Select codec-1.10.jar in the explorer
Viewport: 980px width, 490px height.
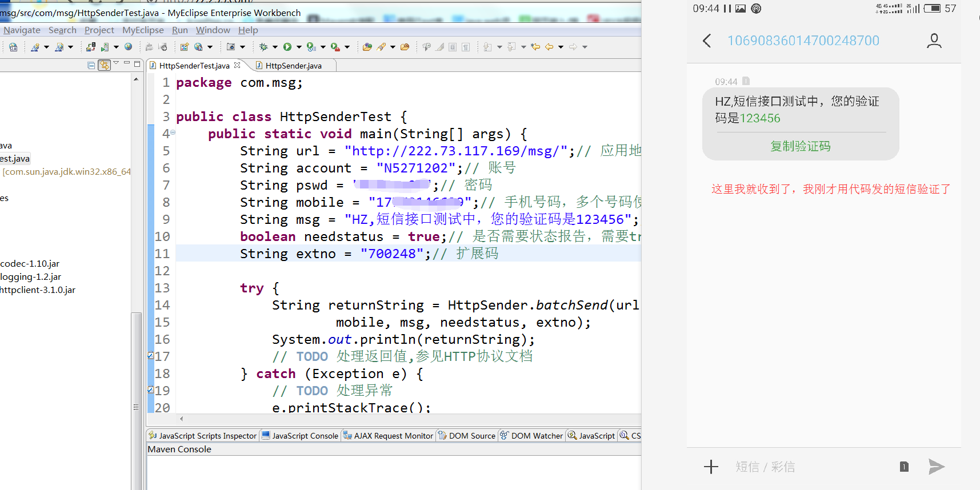tap(30, 263)
